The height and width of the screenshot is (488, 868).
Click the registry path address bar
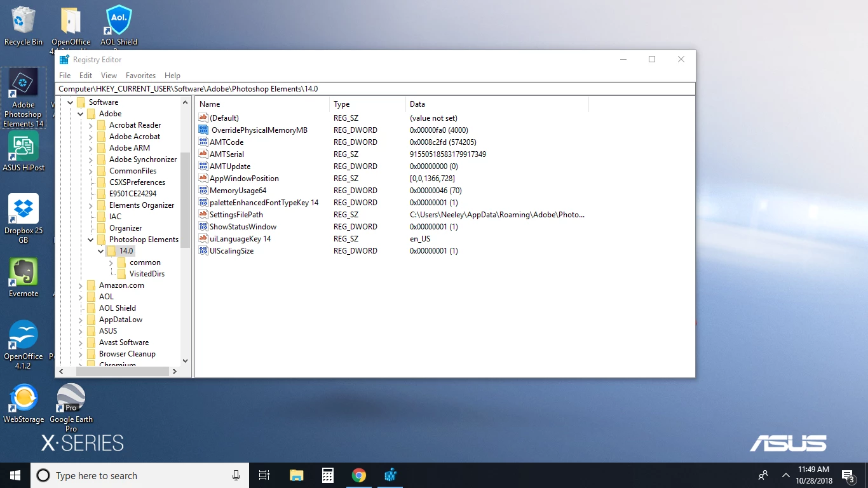[x=376, y=89]
